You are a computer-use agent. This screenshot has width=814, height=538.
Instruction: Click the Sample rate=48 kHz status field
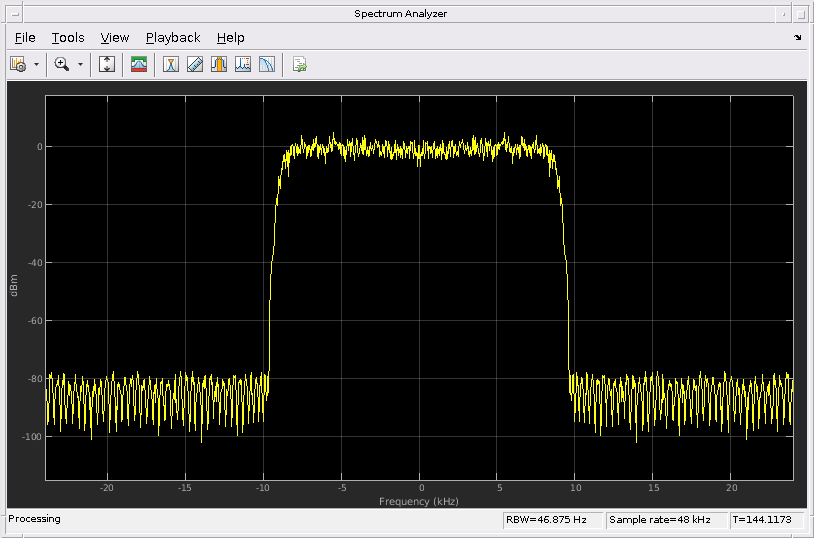click(x=666, y=520)
